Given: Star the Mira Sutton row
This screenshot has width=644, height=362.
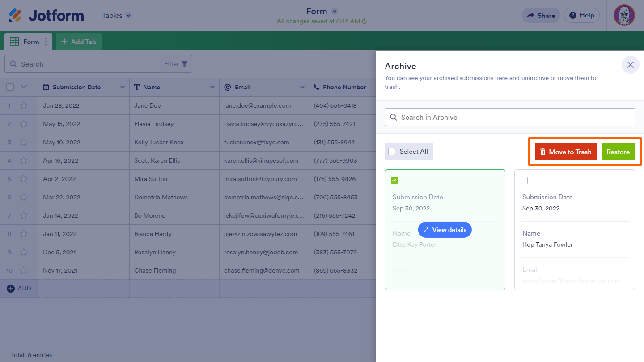Looking at the screenshot, I should pyautogui.click(x=24, y=179).
